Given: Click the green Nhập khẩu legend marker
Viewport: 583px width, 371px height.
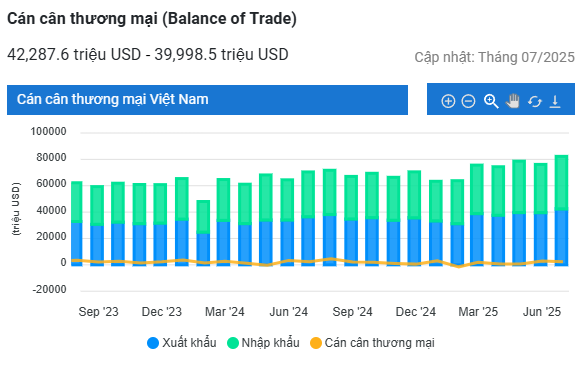Looking at the screenshot, I should [233, 343].
